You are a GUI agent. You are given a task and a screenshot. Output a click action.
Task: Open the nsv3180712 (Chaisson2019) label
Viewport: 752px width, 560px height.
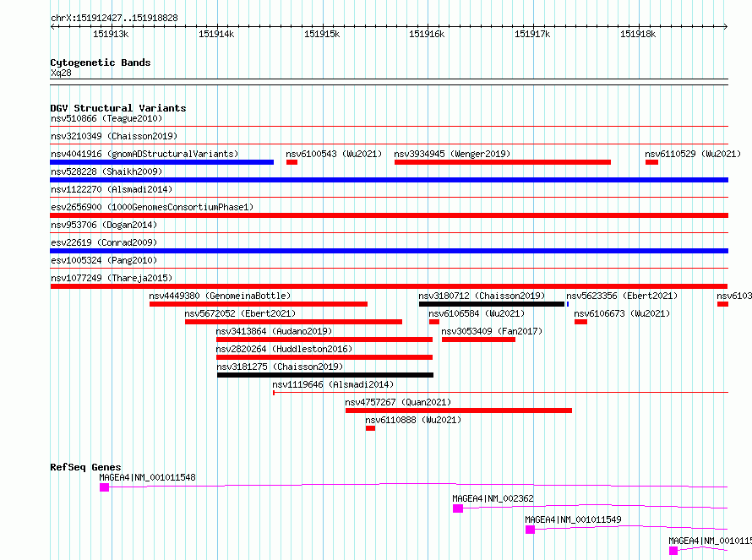[482, 296]
